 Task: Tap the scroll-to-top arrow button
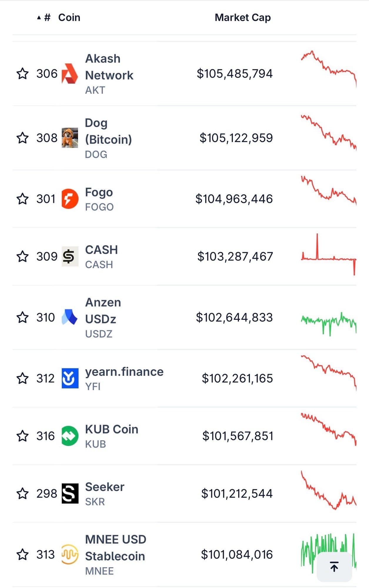coord(334,567)
